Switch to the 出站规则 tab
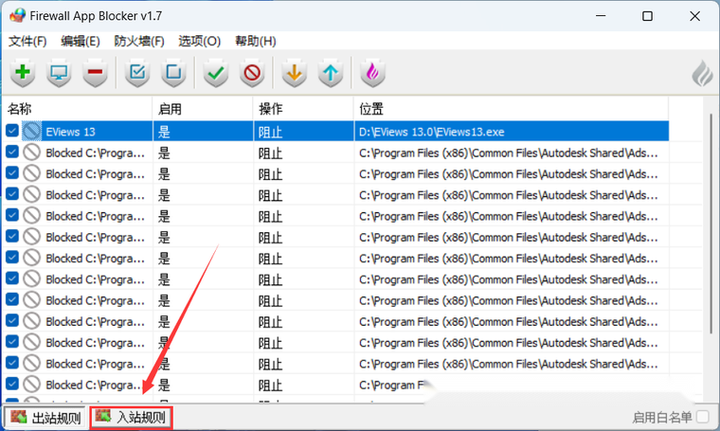 (46, 417)
